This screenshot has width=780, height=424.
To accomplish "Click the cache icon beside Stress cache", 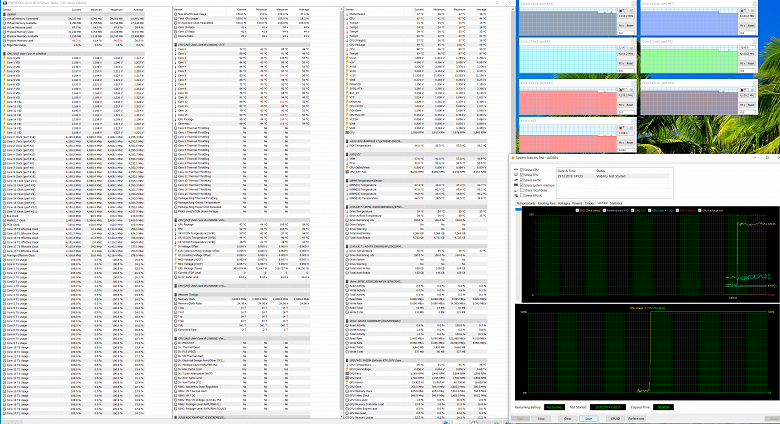I will 516,180.
